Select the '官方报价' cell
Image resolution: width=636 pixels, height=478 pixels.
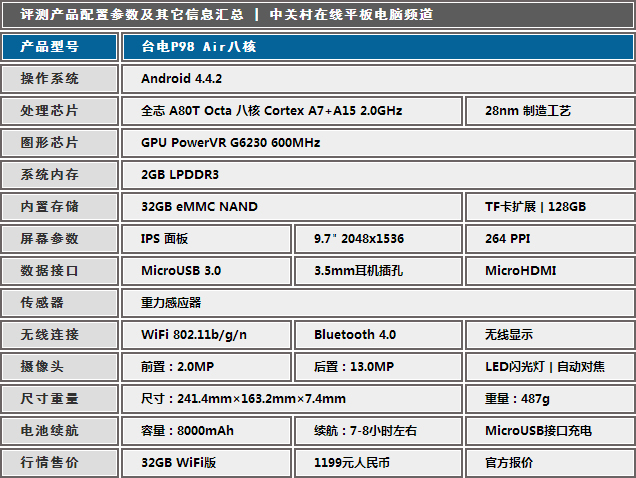[x=550, y=463]
